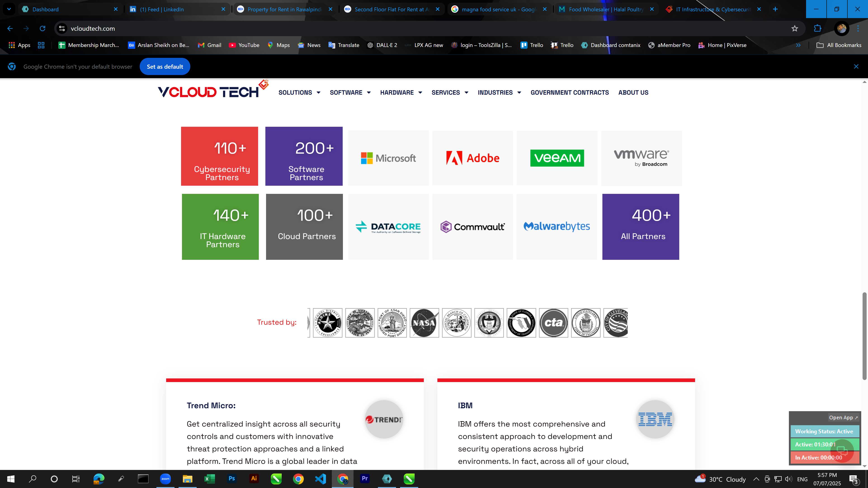Viewport: 868px width, 488px height.
Task: Open the DALL·E 2 bookmark
Action: pos(382,45)
